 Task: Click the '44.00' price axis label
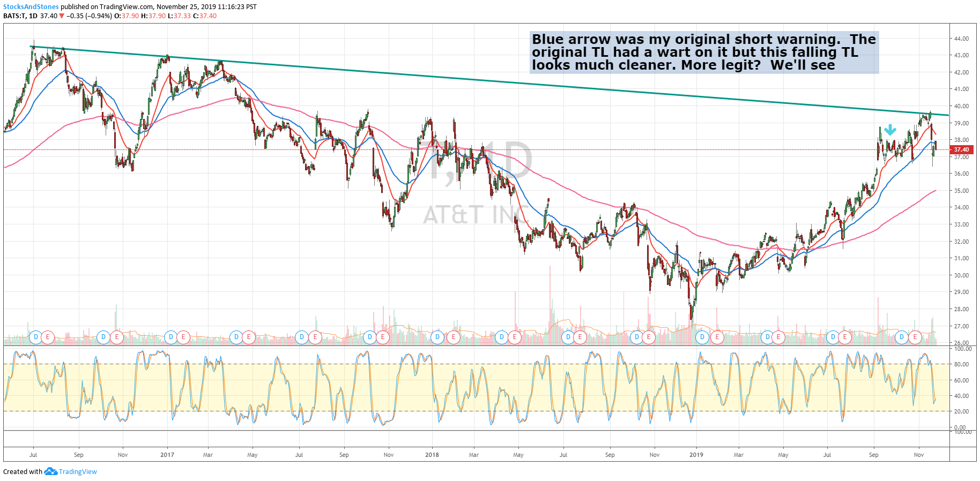[x=961, y=39]
